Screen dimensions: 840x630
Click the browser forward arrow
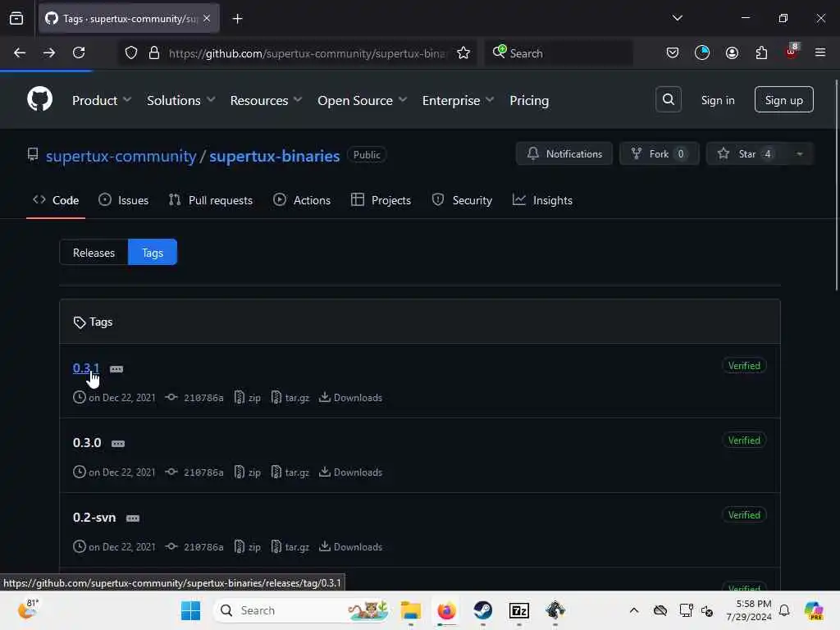coord(48,52)
